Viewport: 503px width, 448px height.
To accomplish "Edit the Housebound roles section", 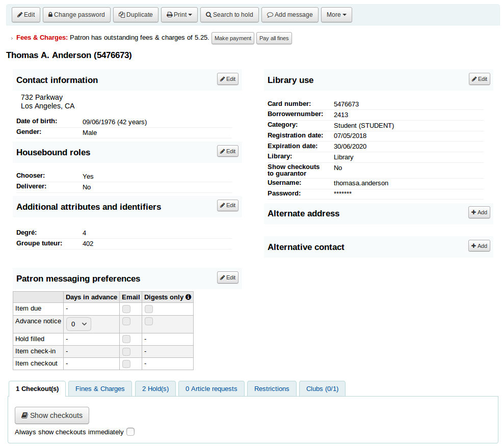I will [x=228, y=151].
